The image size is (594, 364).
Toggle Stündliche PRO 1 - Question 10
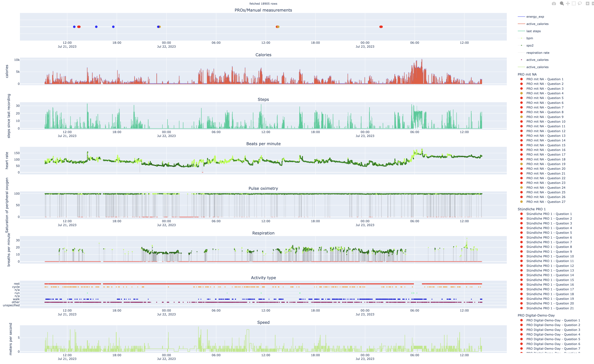(x=550, y=256)
